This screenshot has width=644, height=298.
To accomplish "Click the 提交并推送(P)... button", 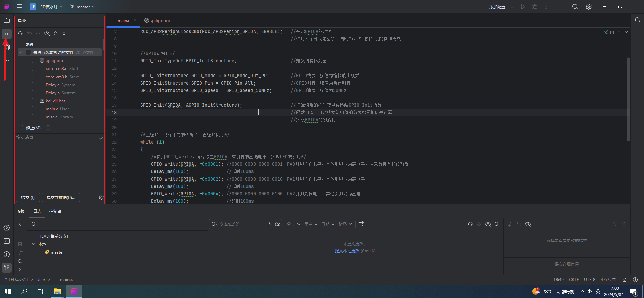I will click(61, 197).
